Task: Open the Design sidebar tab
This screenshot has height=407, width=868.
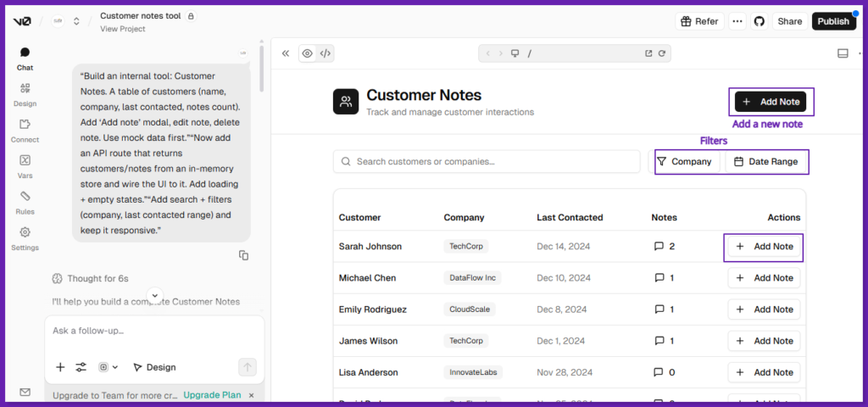Action: click(25, 94)
